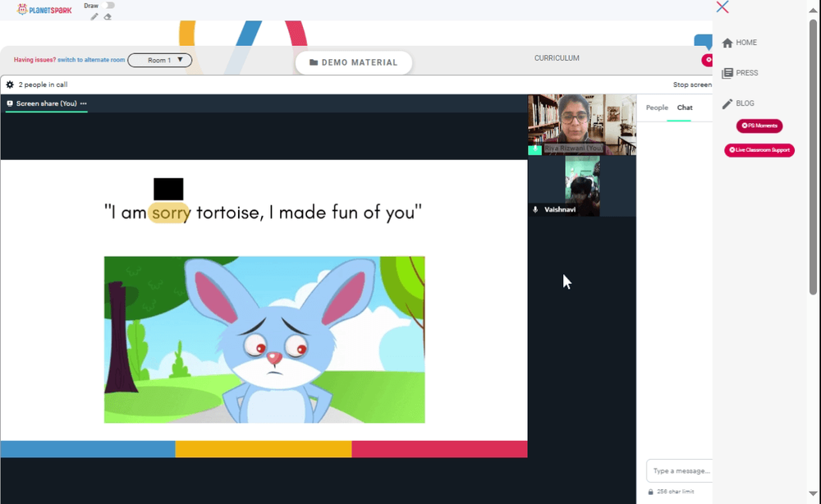Click the PlanetSpark logo

[44, 9]
